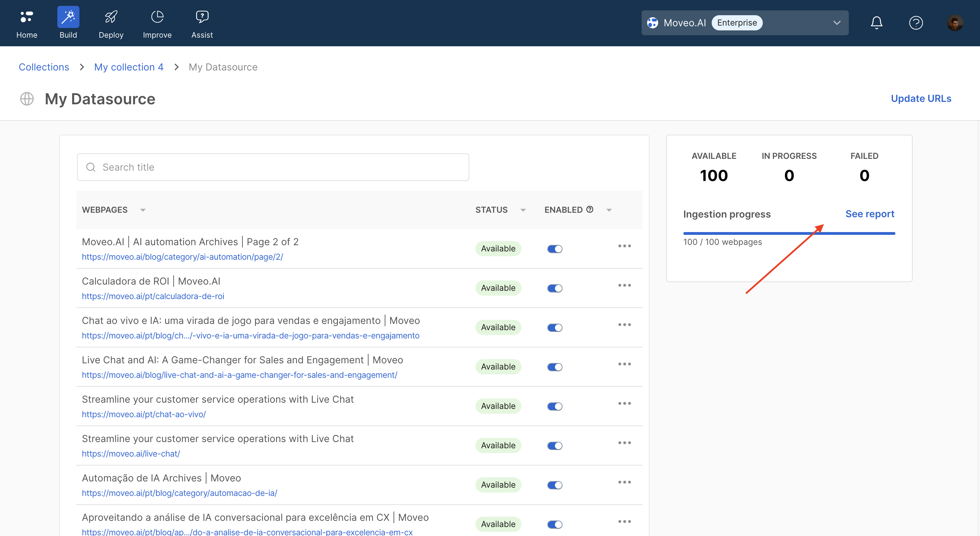Open the Deploy rocket icon
This screenshot has width=980, height=536.
[111, 17]
